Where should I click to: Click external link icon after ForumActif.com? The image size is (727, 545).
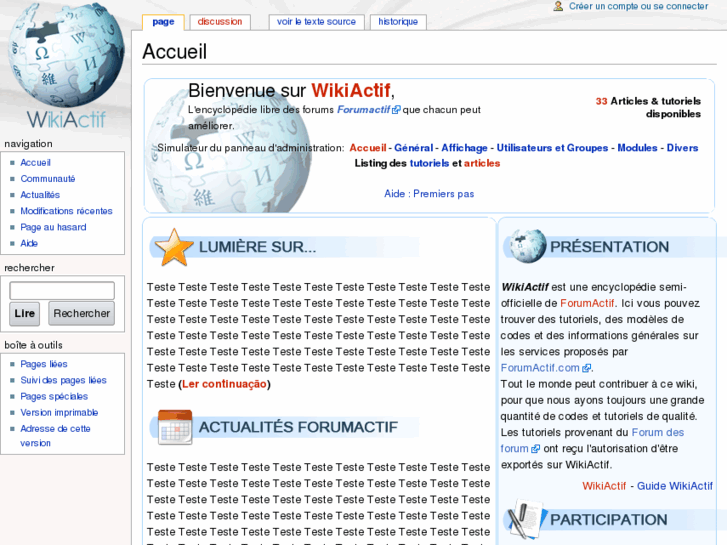tap(587, 368)
